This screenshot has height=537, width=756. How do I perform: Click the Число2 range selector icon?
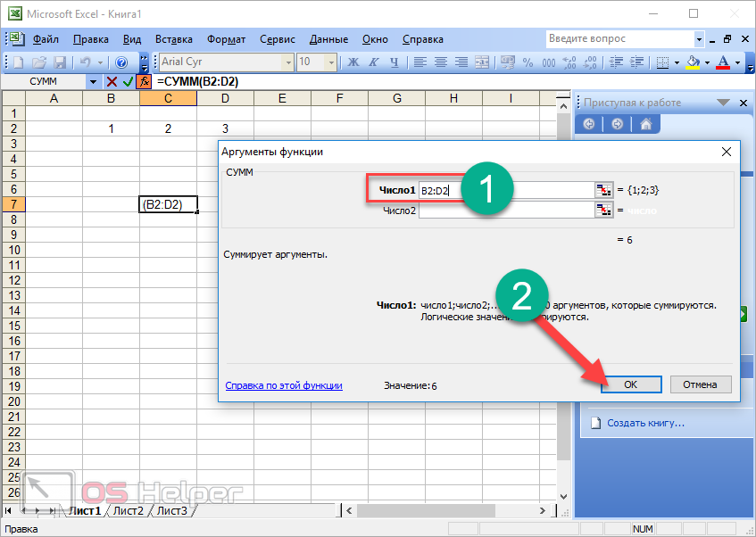(604, 211)
